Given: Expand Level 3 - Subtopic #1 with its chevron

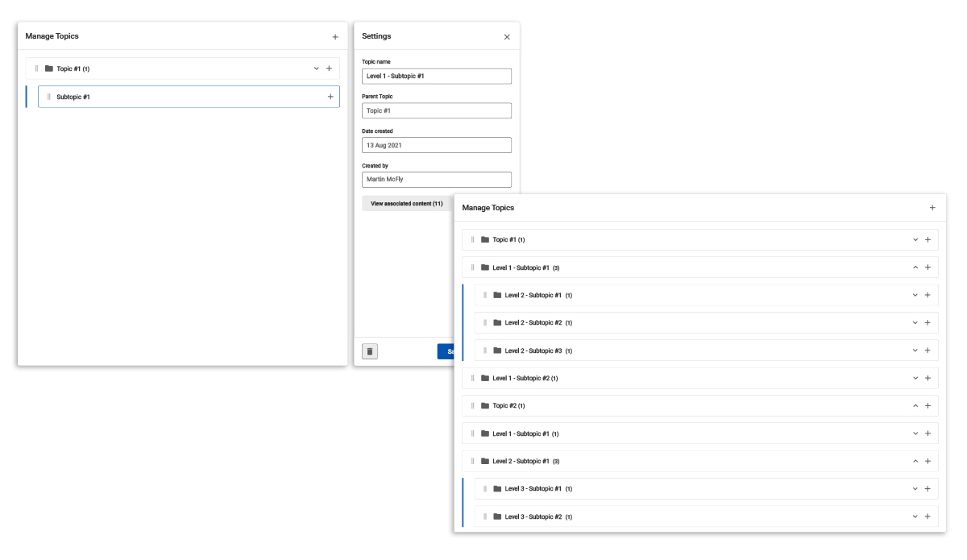Looking at the screenshot, I should tap(915, 489).
